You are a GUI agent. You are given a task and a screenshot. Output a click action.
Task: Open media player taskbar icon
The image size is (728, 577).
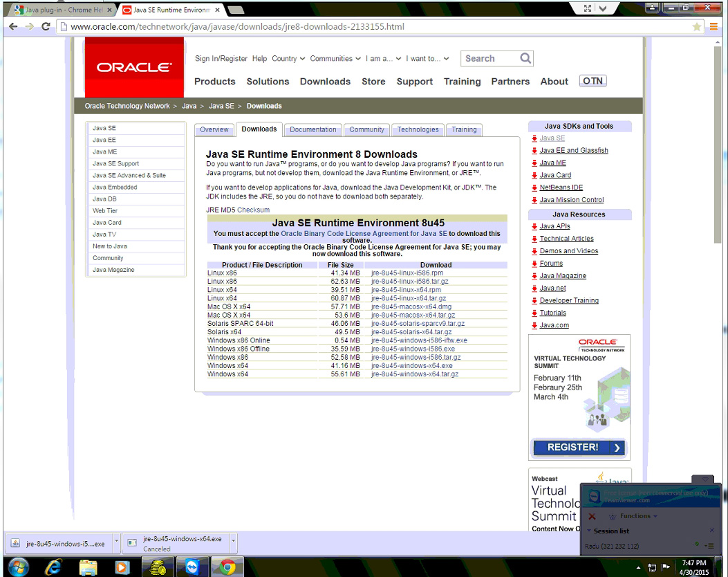coord(122,567)
